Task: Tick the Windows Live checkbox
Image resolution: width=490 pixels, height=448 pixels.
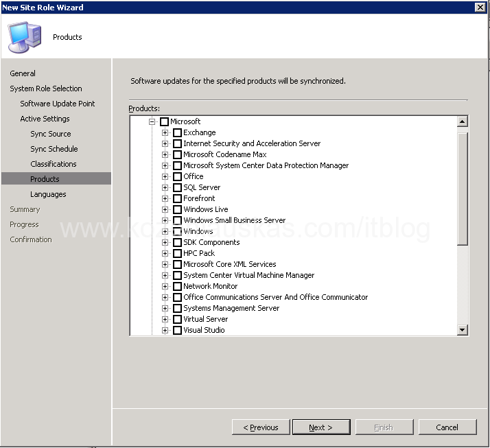Action: tap(177, 209)
